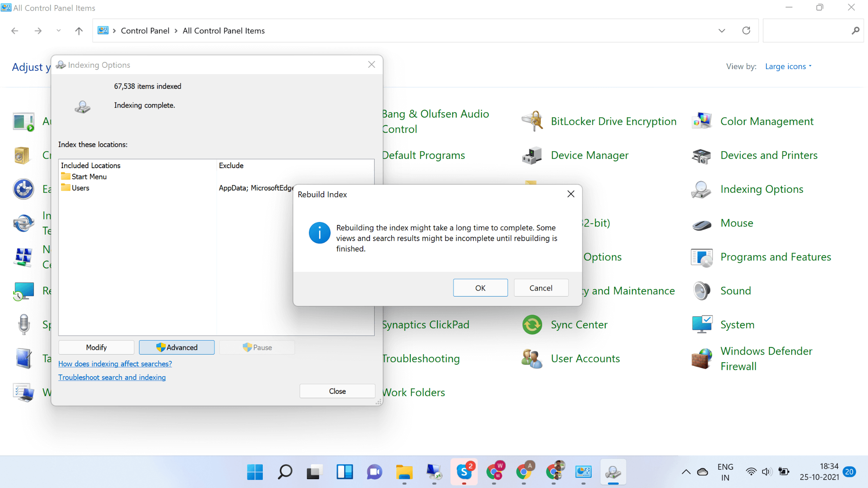Open Sound control panel icon

pos(702,291)
